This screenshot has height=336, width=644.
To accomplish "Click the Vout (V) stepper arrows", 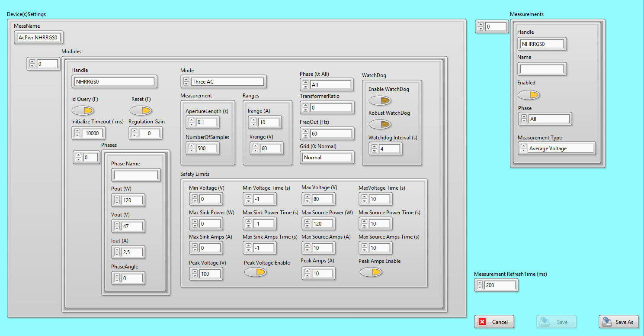I will pyautogui.click(x=117, y=226).
